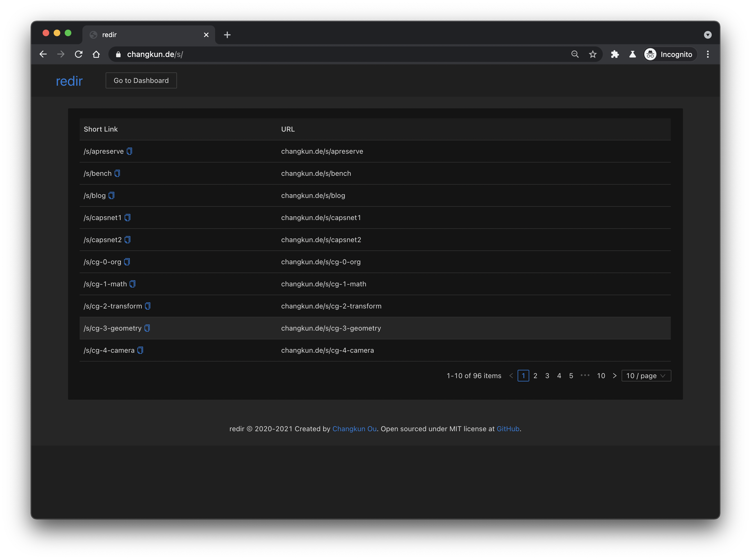Image resolution: width=751 pixels, height=560 pixels.
Task: Open browser extensions puzzle icon
Action: pos(615,54)
